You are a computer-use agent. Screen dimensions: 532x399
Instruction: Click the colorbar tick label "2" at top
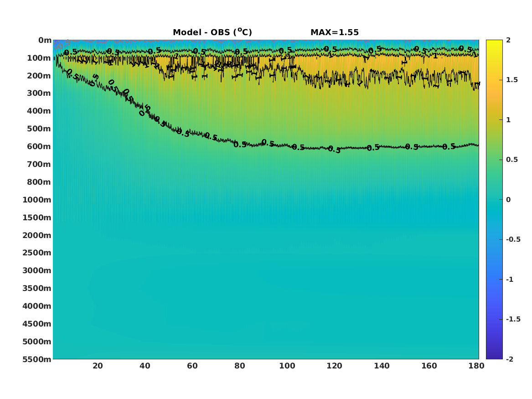coord(508,40)
